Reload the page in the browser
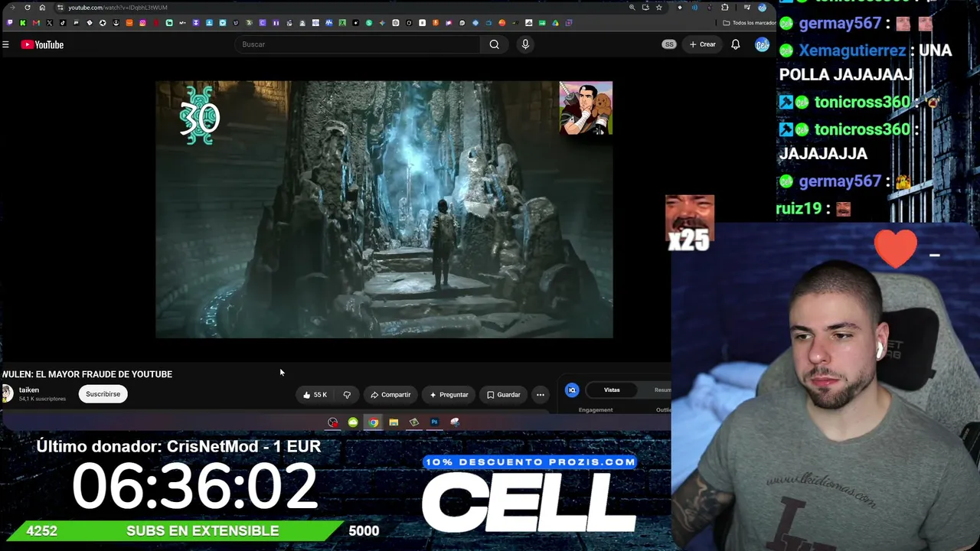 tap(28, 8)
